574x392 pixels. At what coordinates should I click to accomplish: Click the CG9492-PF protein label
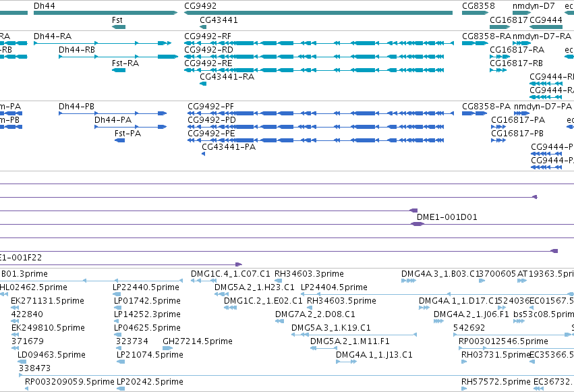pos(210,107)
